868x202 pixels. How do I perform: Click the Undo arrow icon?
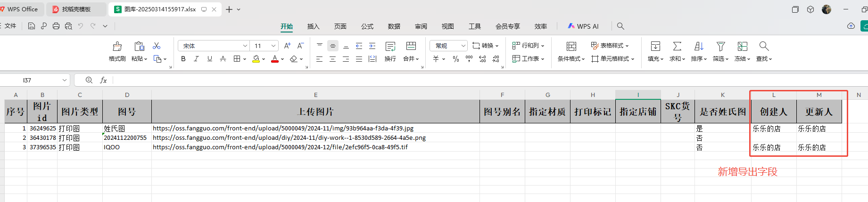pos(81,26)
